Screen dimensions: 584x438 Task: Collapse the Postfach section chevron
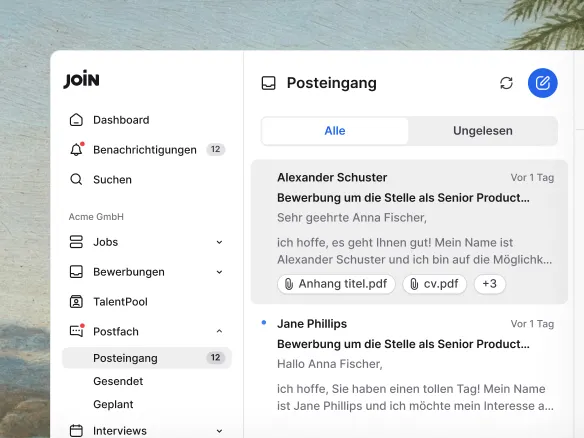click(x=219, y=331)
